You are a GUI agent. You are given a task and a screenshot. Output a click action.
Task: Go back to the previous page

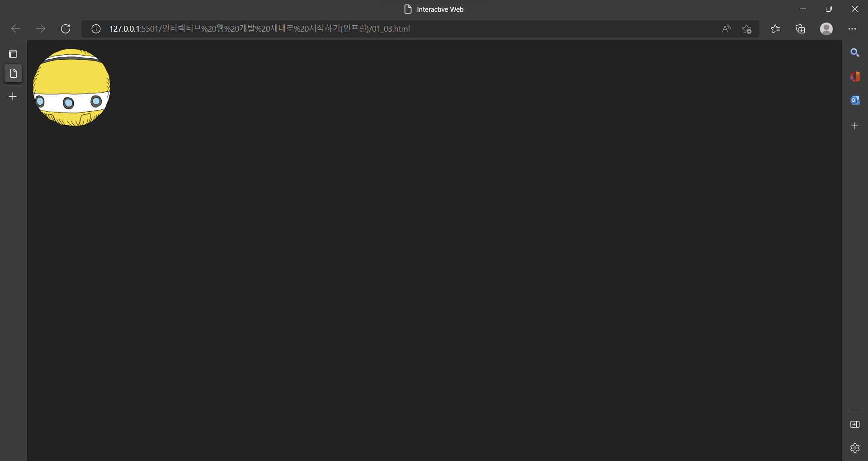pyautogui.click(x=16, y=29)
